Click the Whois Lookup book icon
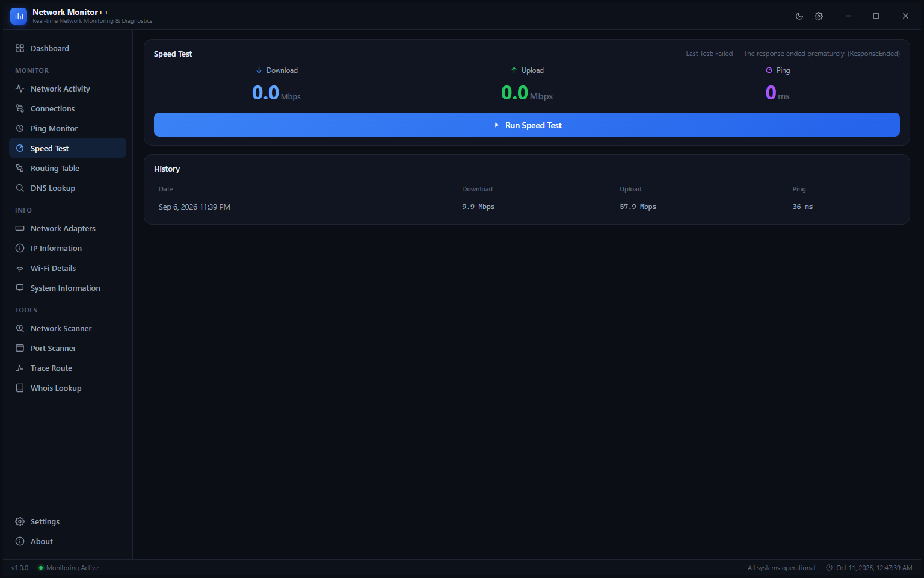This screenshot has height=578, width=924. click(x=20, y=388)
